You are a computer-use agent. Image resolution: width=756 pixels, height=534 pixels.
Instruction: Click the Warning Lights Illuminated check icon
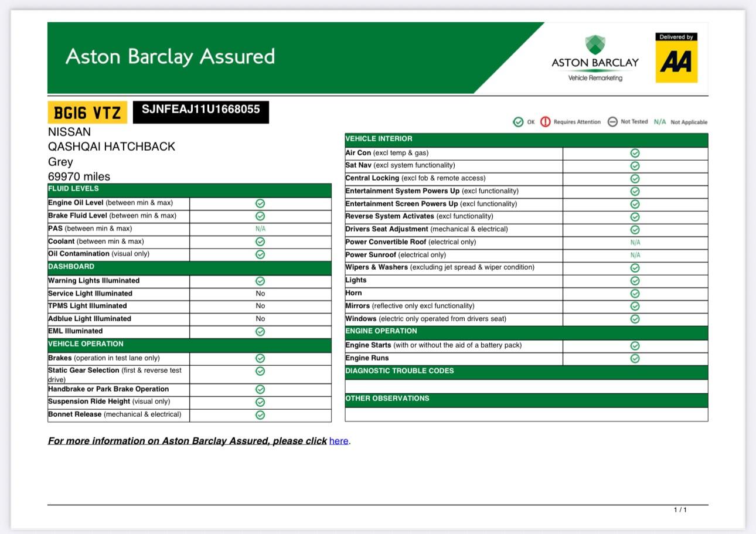pyautogui.click(x=260, y=281)
